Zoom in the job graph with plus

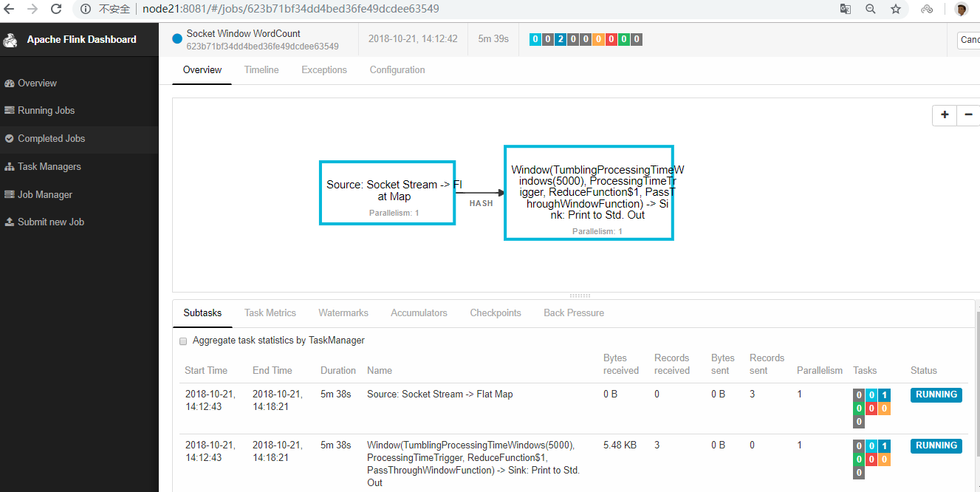(x=944, y=115)
